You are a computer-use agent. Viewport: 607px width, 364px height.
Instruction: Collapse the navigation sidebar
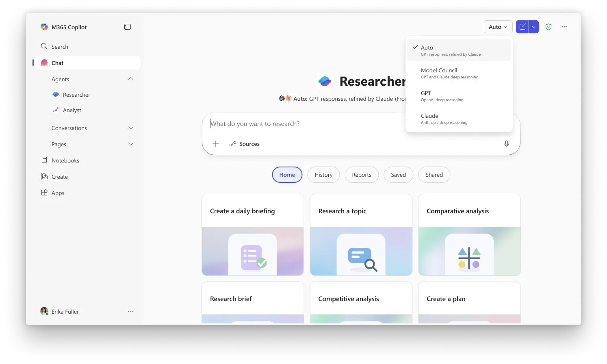point(128,27)
